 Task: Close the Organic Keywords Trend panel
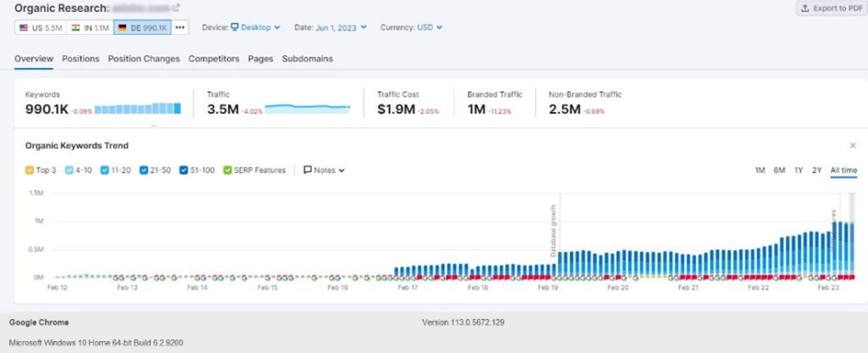tap(853, 146)
